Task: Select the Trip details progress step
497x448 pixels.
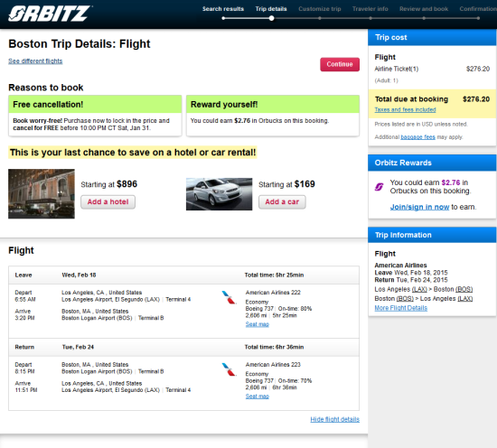Action: [x=271, y=9]
